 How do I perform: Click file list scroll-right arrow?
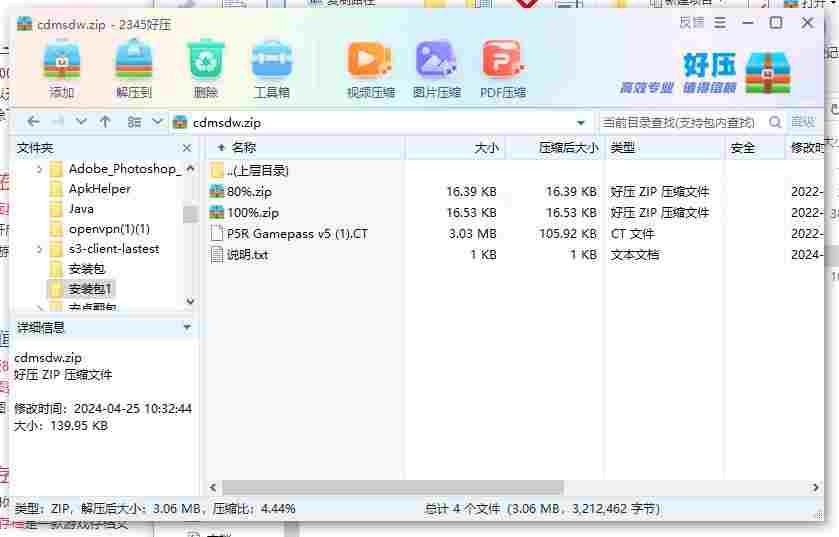(815, 487)
